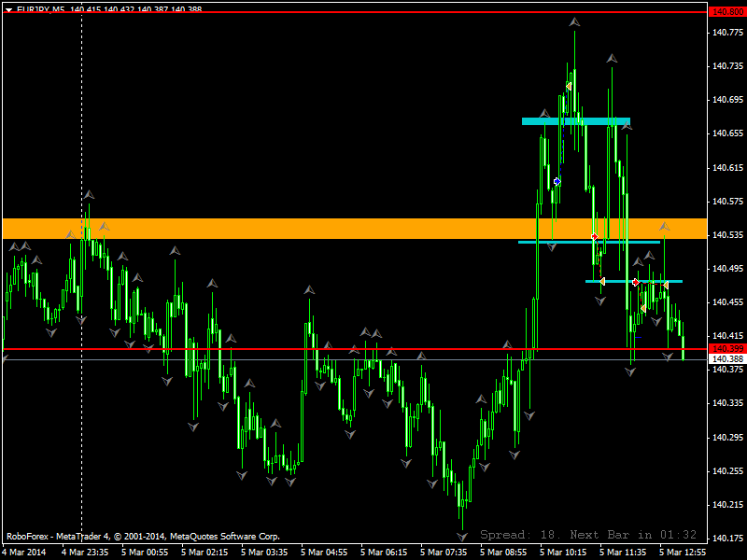Click the orange close arrow below the lowest cyan line
Screen dimensions: 747x560
tap(643, 309)
